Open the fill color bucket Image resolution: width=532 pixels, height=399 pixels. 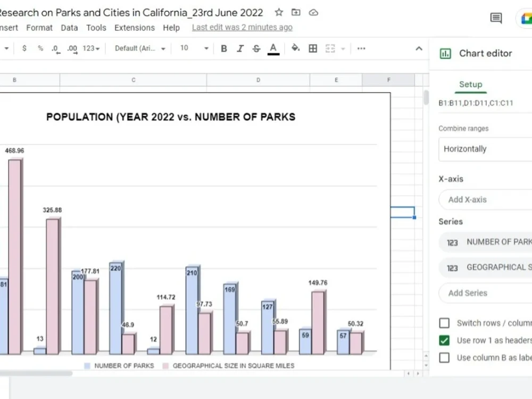point(295,48)
